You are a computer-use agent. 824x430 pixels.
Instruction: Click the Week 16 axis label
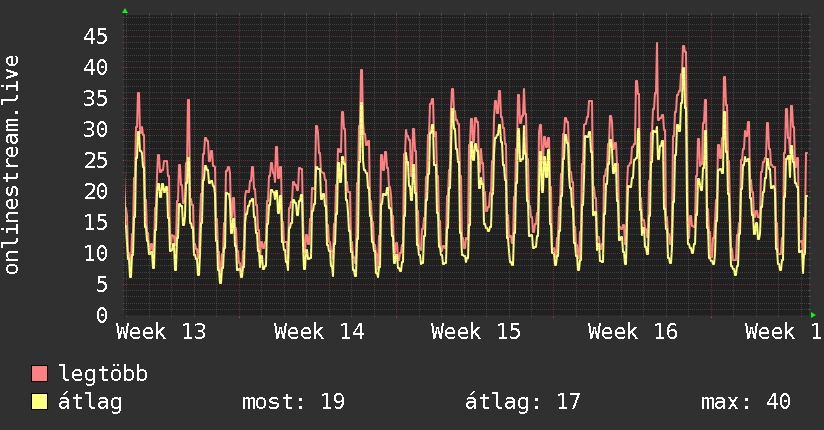pyautogui.click(x=633, y=332)
